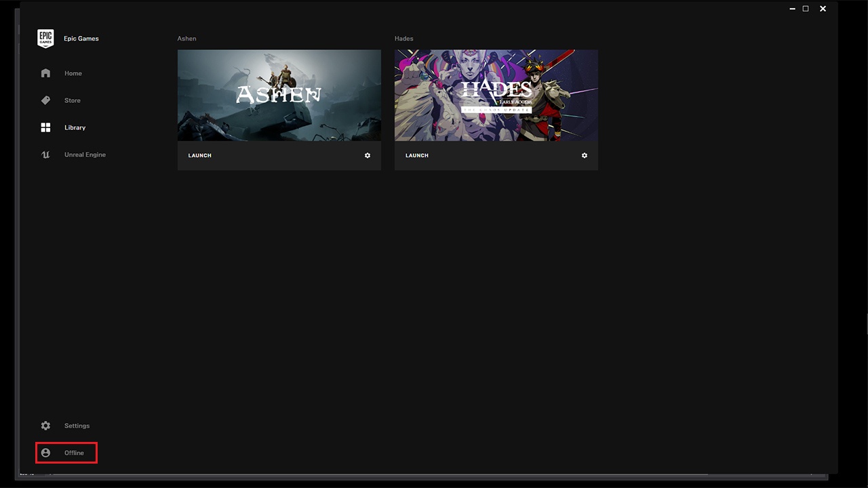Click the Epic Games shield logo
The height and width of the screenshot is (488, 868).
(45, 39)
